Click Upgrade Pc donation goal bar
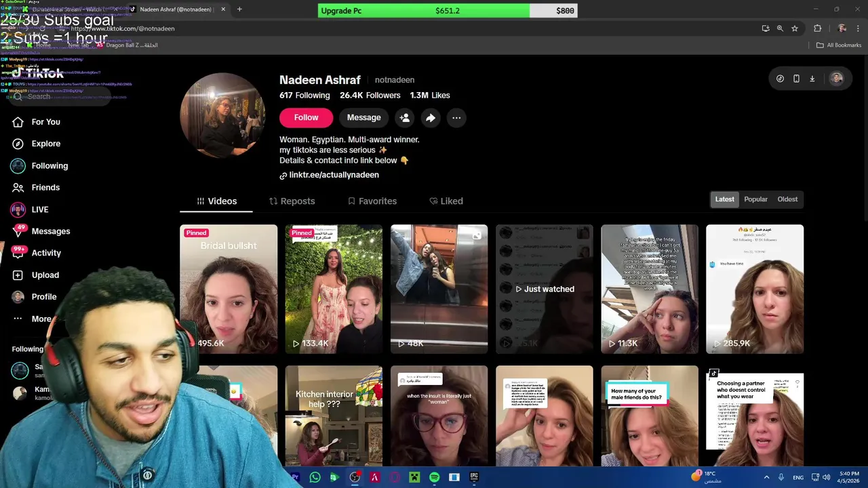Viewport: 868px width, 488px height. (448, 11)
